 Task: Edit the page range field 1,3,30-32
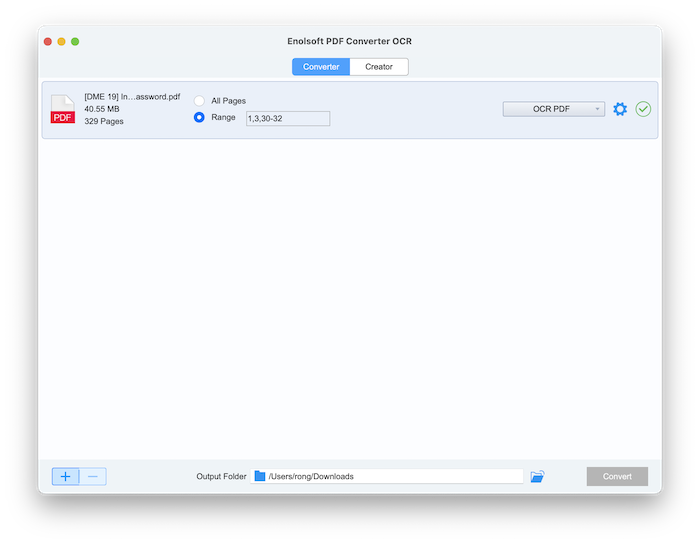[x=288, y=118]
